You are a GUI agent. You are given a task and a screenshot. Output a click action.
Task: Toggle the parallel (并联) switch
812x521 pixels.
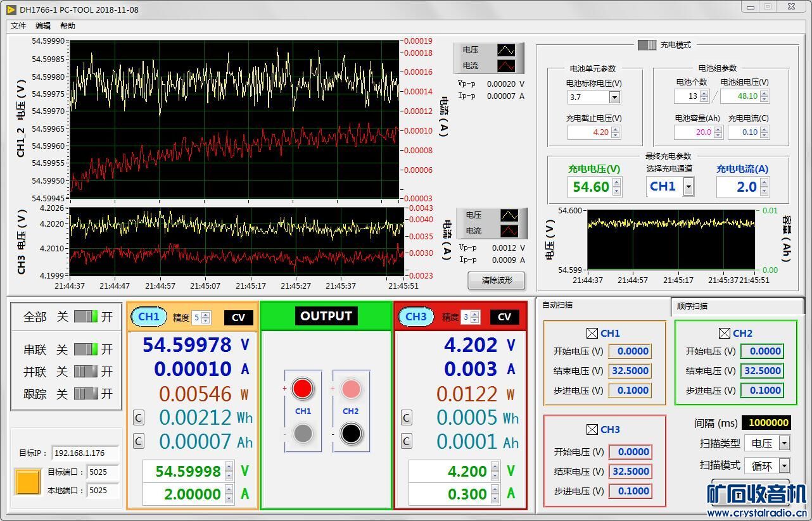86,372
